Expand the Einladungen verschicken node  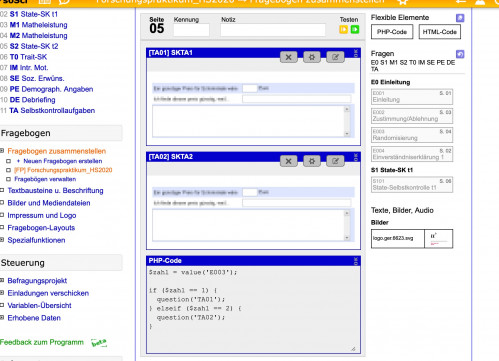[2, 293]
